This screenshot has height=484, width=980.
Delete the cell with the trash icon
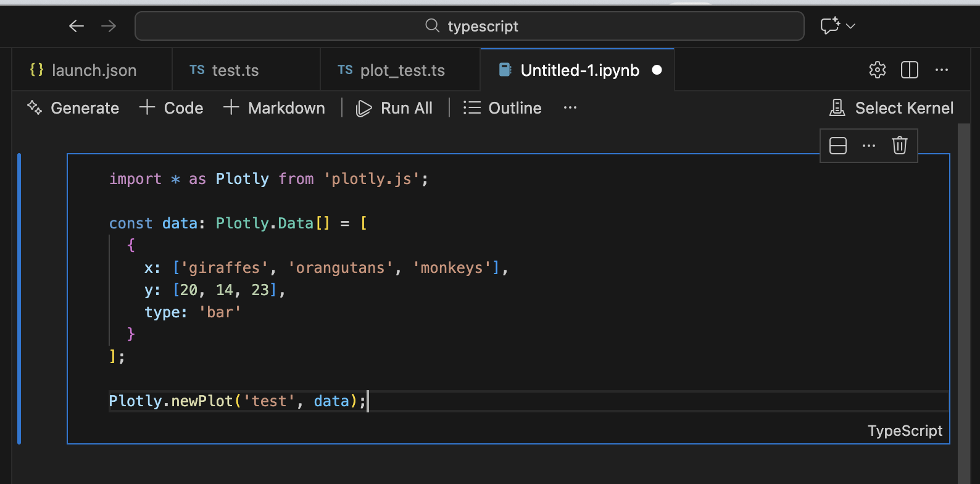click(x=900, y=146)
